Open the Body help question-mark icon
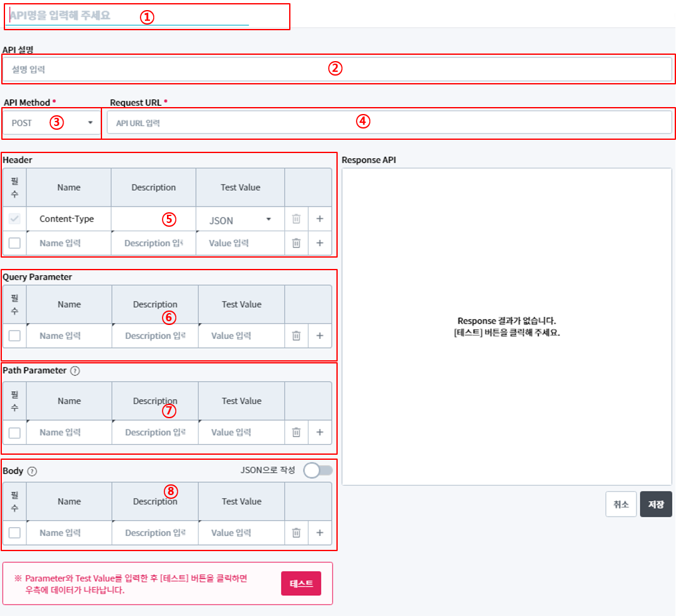 pyautogui.click(x=32, y=471)
